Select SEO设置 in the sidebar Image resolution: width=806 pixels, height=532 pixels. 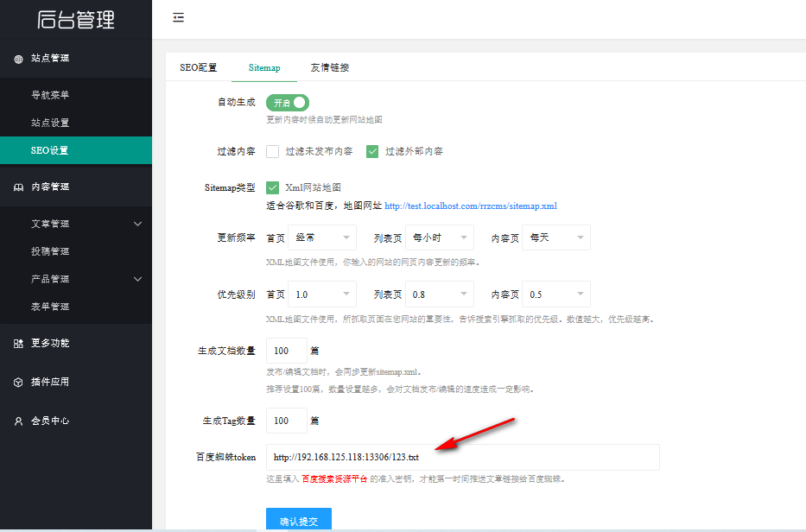(x=76, y=150)
